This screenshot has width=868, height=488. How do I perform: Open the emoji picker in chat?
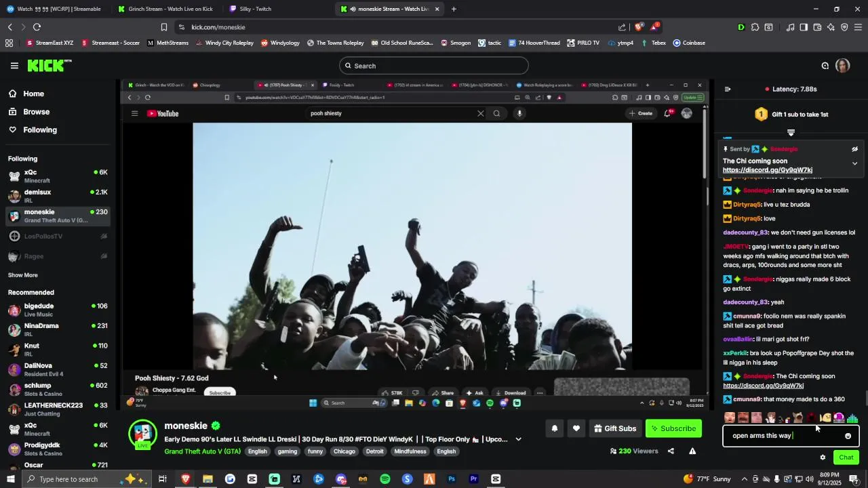coord(848,436)
